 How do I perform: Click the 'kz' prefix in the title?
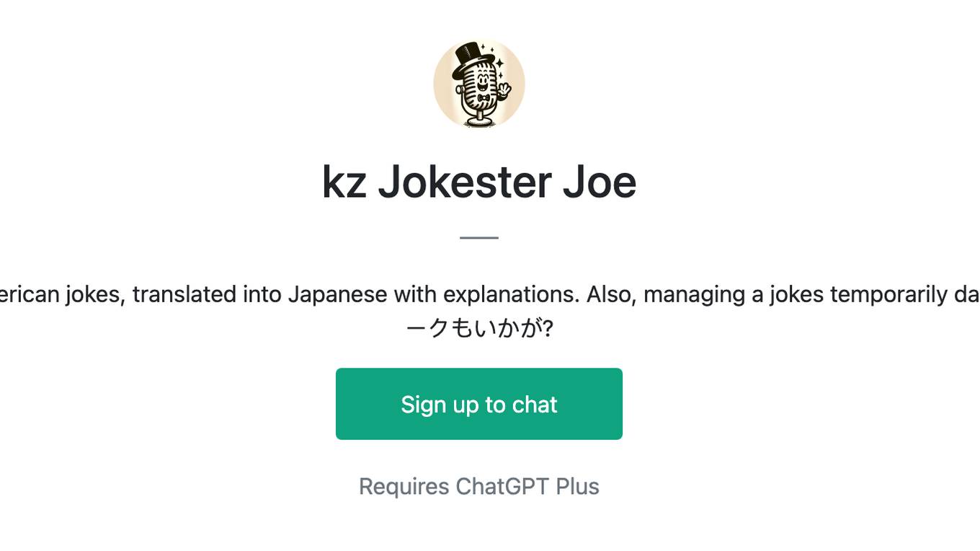pos(344,182)
